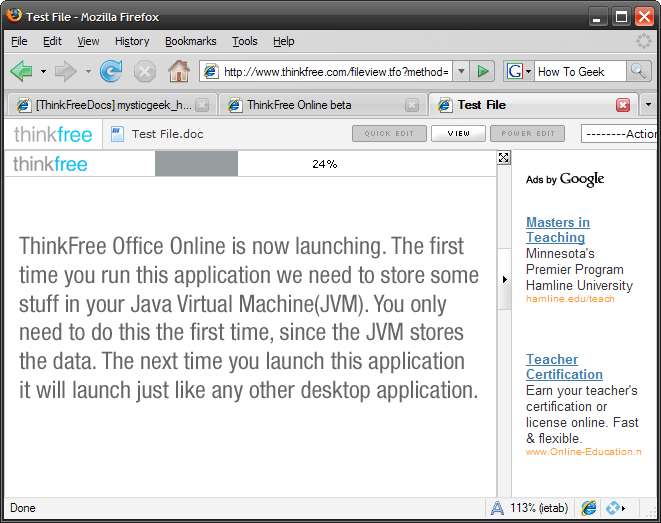Expand the address bar URL history dropdown
This screenshot has height=523, width=661.
(461, 71)
